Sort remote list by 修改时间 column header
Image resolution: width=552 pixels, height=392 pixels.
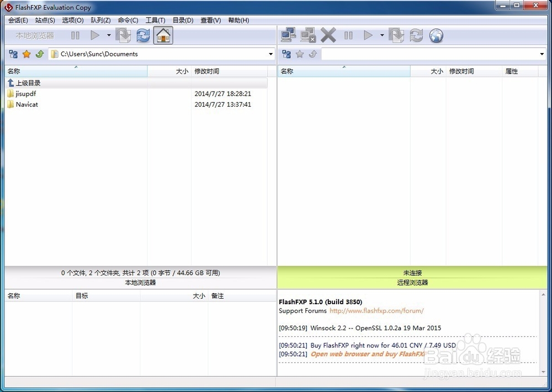(x=474, y=71)
